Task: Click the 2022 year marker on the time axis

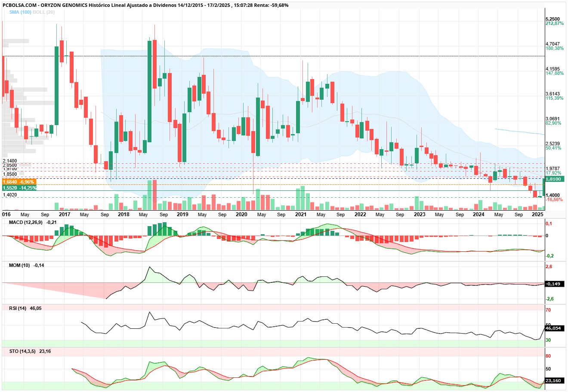Action: tap(360, 214)
